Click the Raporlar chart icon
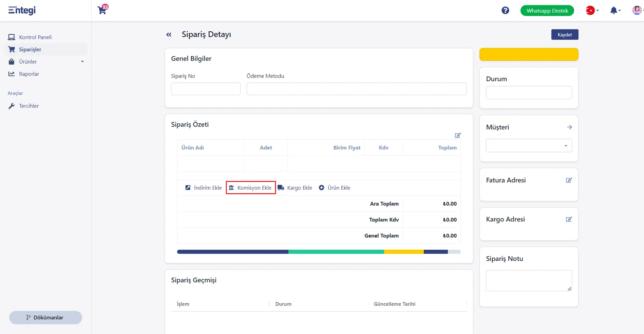The height and width of the screenshot is (334, 644). pyautogui.click(x=12, y=74)
